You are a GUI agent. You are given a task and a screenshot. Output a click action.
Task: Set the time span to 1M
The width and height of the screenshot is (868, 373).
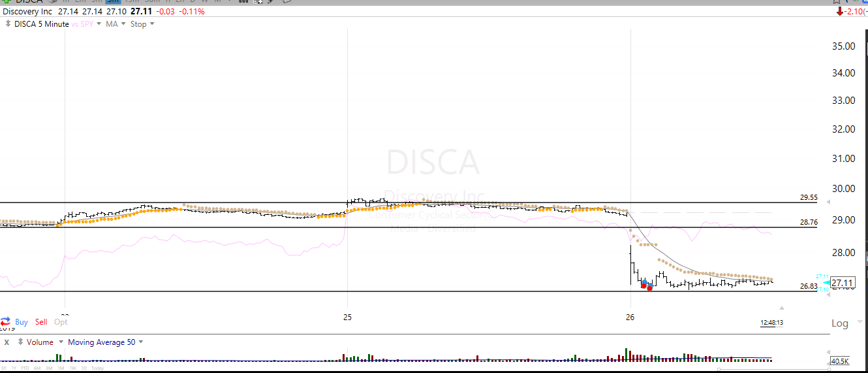[61, 368]
